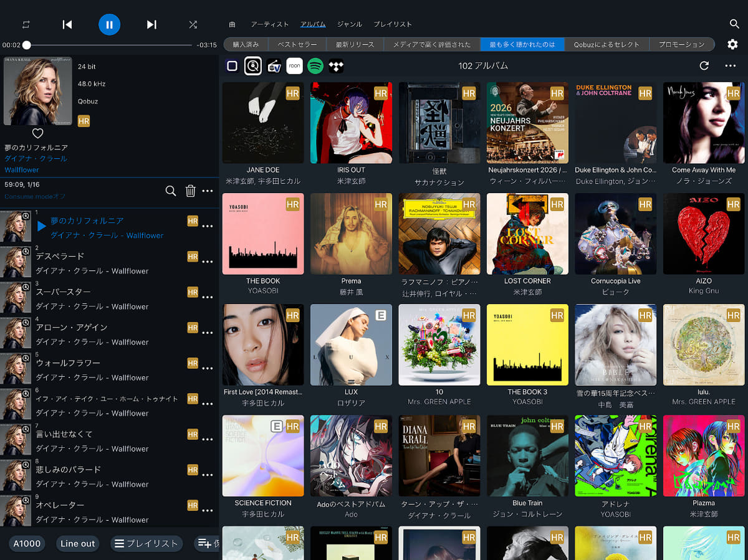Open the search icon at top right
The width and height of the screenshot is (748, 560).
[x=734, y=24]
